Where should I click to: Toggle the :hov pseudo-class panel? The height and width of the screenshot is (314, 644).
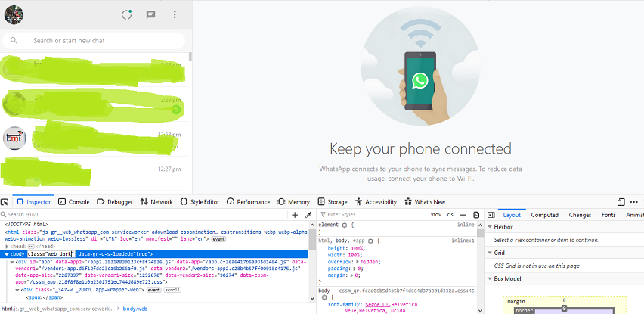click(435, 215)
